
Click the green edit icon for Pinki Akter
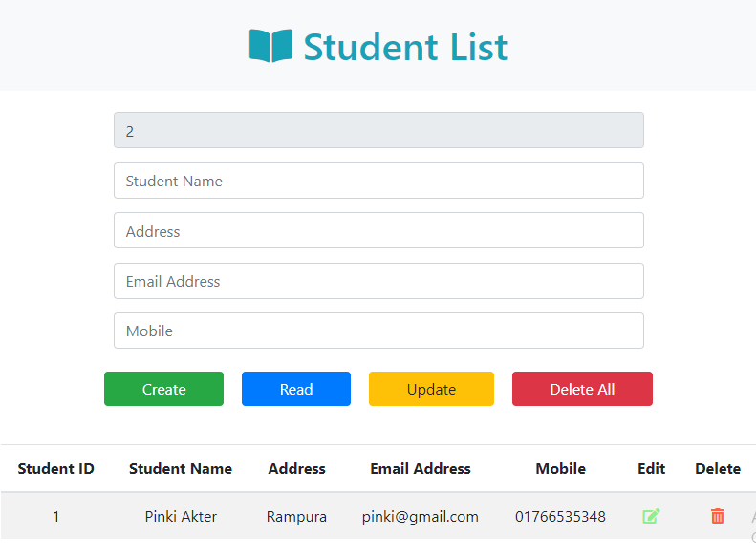pyautogui.click(x=651, y=516)
